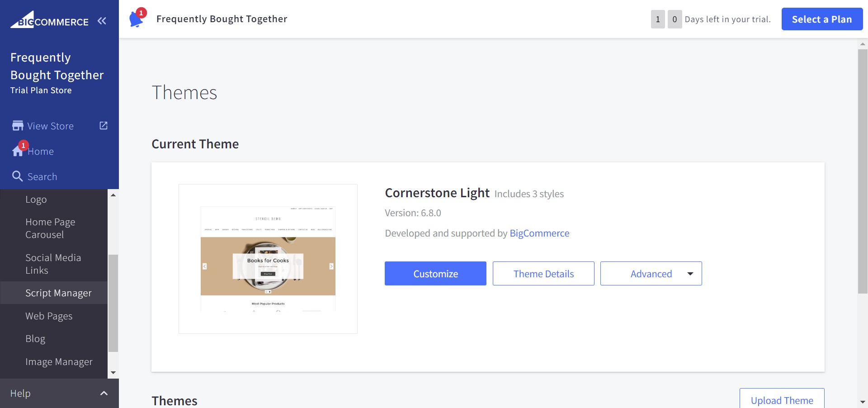Viewport: 868px width, 408px height.
Task: Collapse sidebar with double chevron icon
Action: [x=102, y=21]
